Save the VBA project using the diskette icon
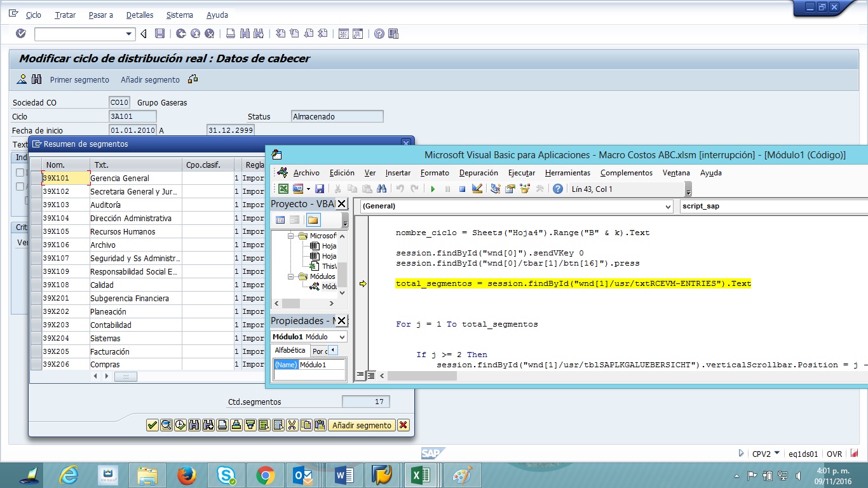 click(x=320, y=189)
